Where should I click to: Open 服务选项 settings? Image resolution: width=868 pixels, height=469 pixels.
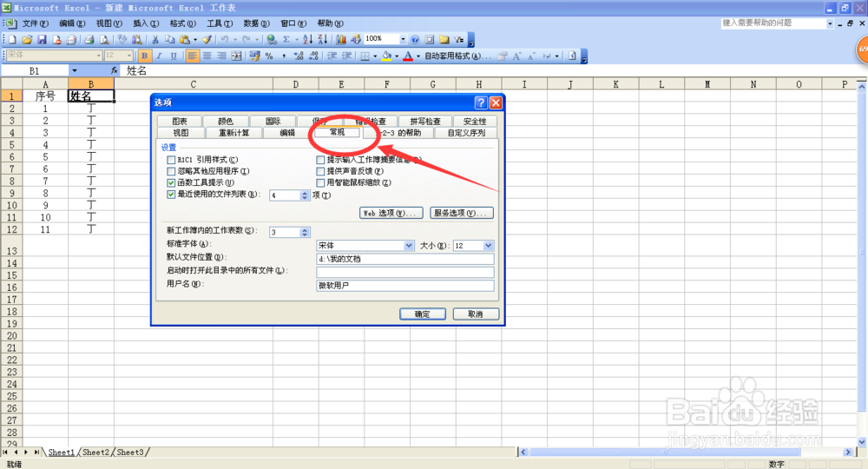[462, 213]
